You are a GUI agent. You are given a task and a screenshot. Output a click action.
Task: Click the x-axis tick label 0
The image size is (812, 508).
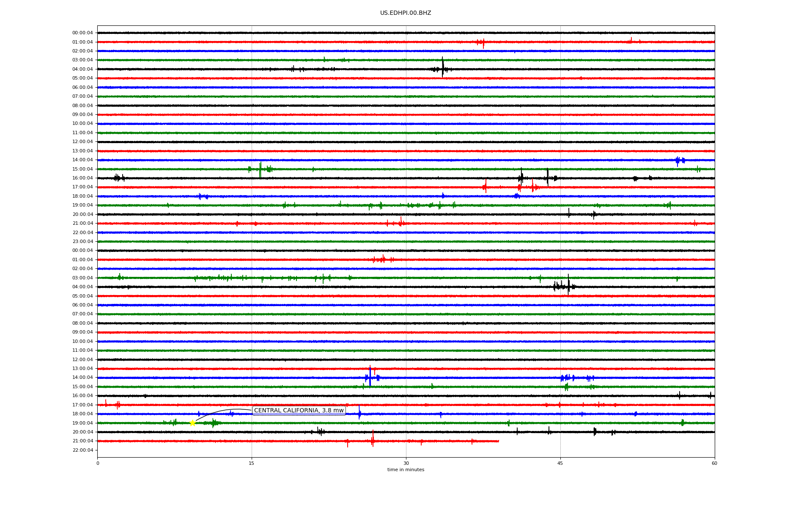pyautogui.click(x=98, y=463)
